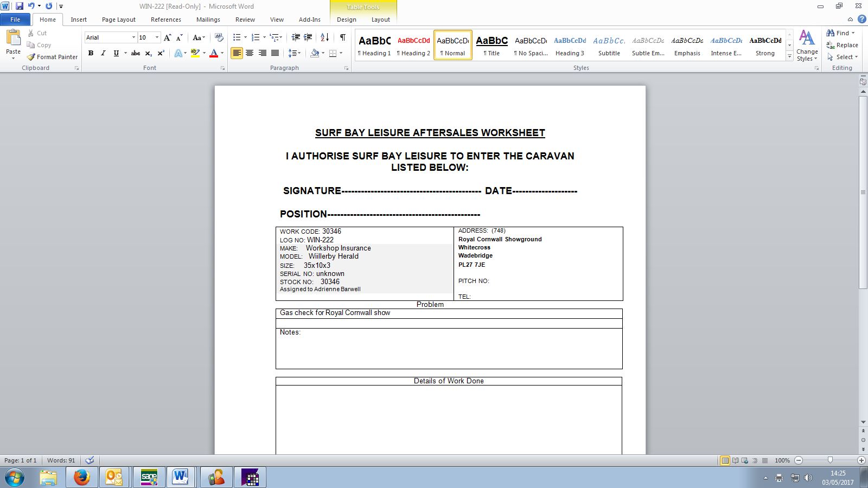Apply strikethrough formatting
This screenshot has width=868, height=488.
[x=136, y=53]
